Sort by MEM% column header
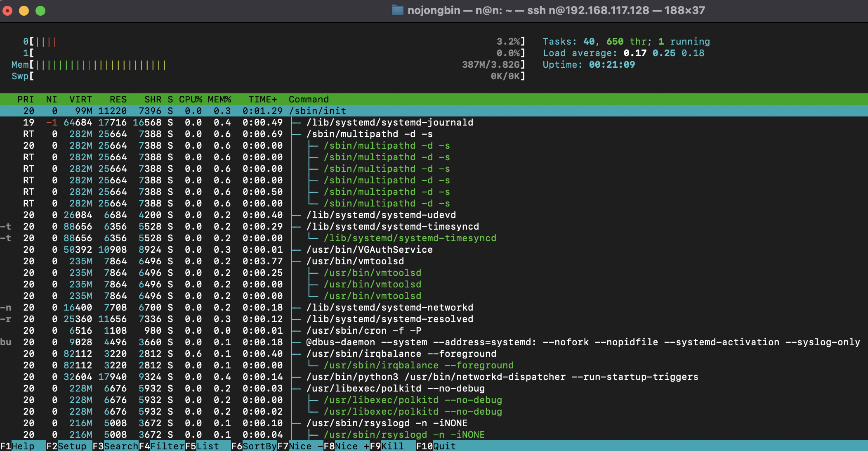This screenshot has width=868, height=451. pos(219,99)
